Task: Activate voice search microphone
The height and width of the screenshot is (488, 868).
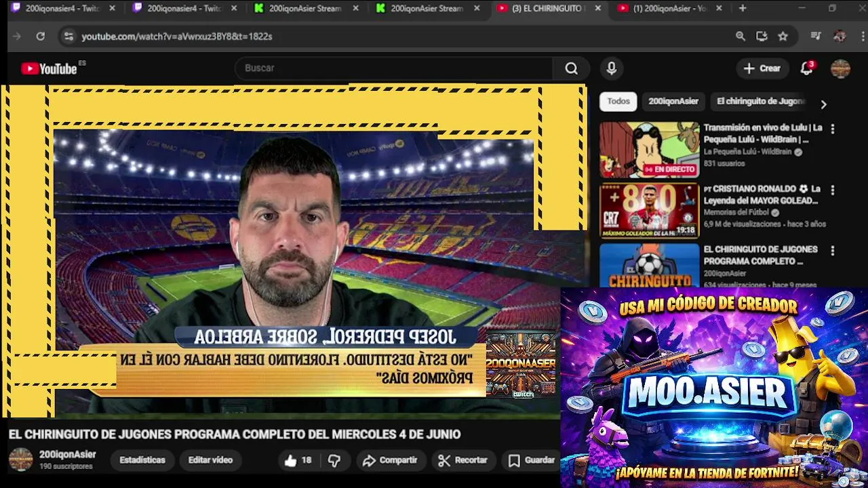Action: click(x=612, y=68)
